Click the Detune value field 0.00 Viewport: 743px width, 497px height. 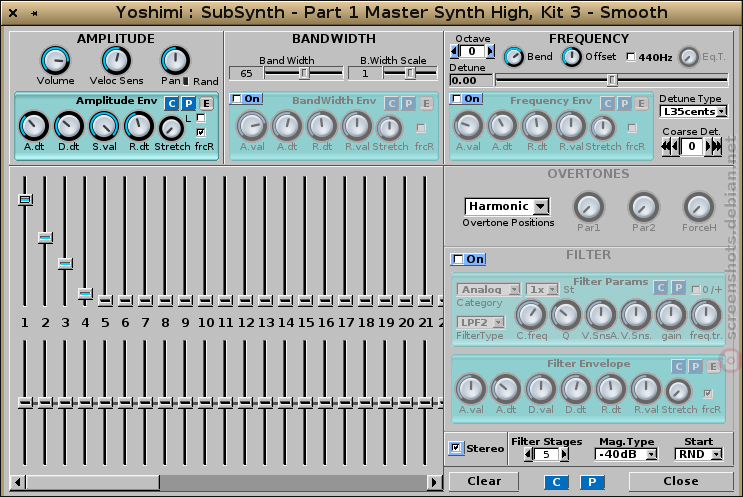point(471,81)
